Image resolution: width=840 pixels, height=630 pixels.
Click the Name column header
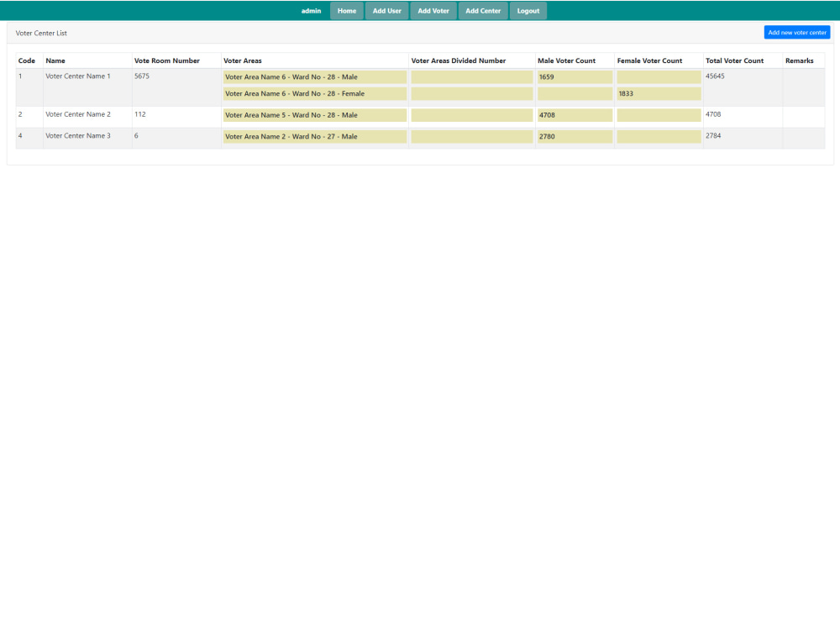coord(55,60)
